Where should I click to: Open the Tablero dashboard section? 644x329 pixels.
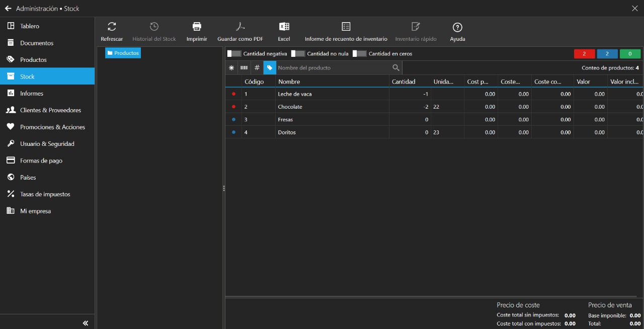47,26
